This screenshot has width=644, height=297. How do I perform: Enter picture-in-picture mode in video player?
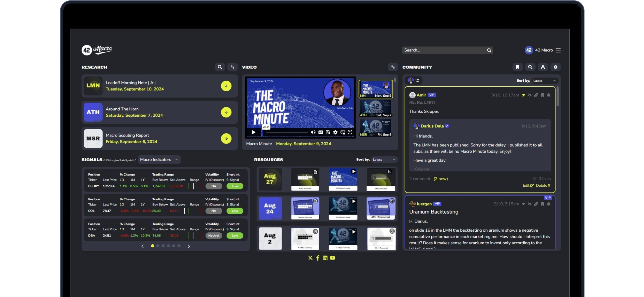tap(343, 132)
